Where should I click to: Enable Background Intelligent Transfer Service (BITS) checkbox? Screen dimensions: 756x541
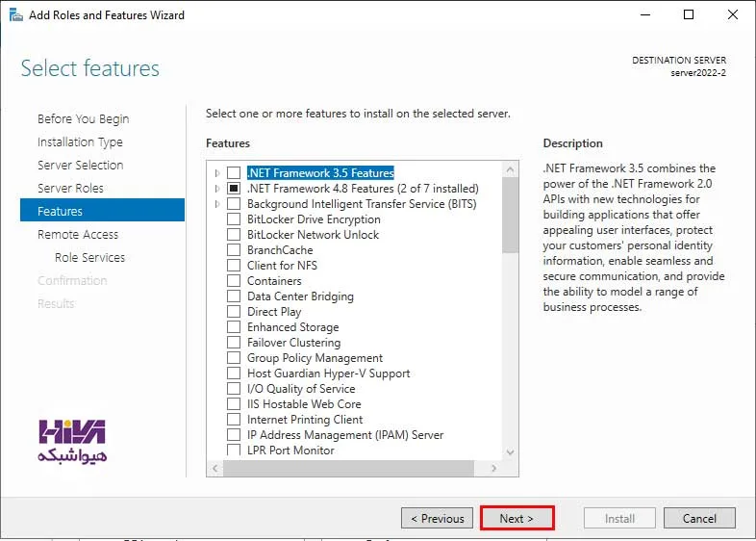coord(234,204)
